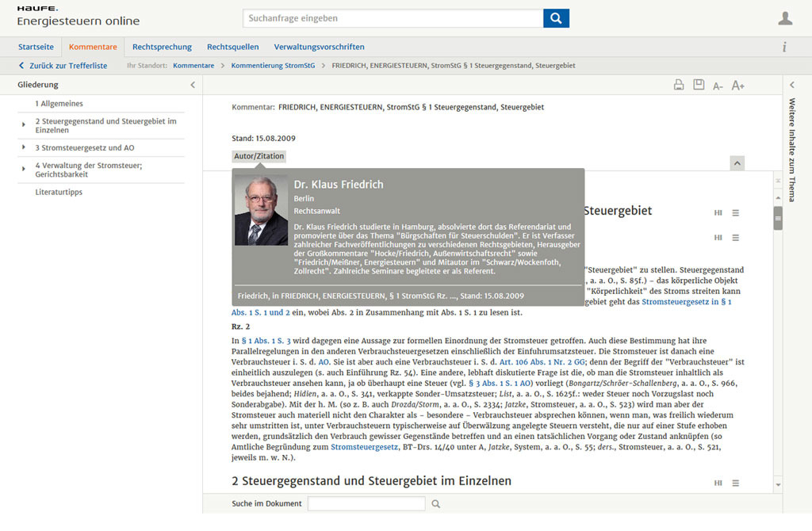
Task: Switch to the Startseite tab
Action: (x=36, y=47)
